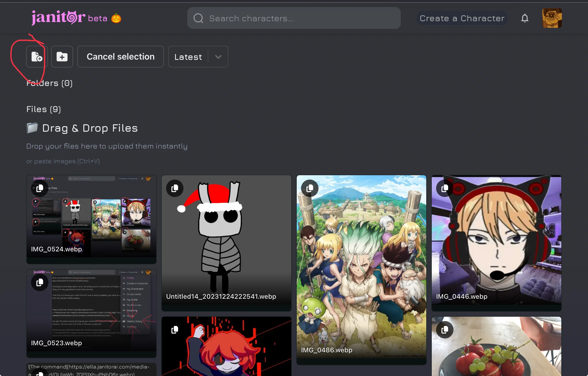
Task: Click the Files (9) label
Action: [x=44, y=109]
